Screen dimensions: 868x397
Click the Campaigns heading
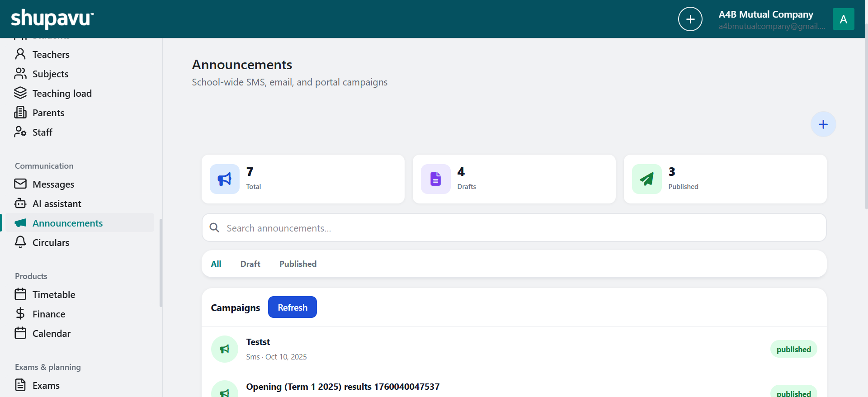point(236,307)
